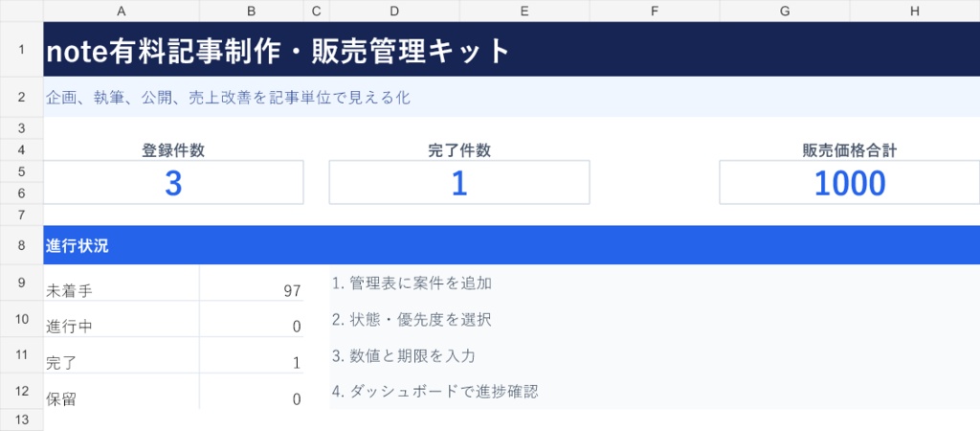Select row 12 header
The width and height of the screenshot is (980, 431).
tap(22, 392)
